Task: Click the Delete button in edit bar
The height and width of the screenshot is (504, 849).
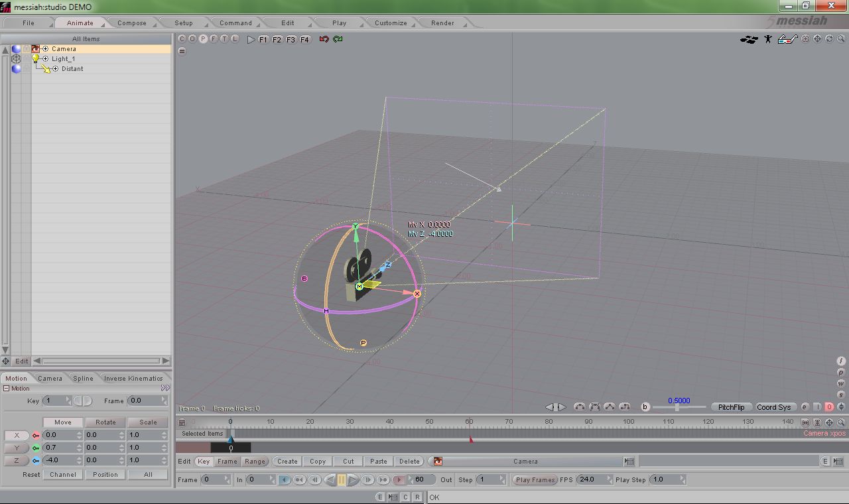Action: pyautogui.click(x=409, y=462)
